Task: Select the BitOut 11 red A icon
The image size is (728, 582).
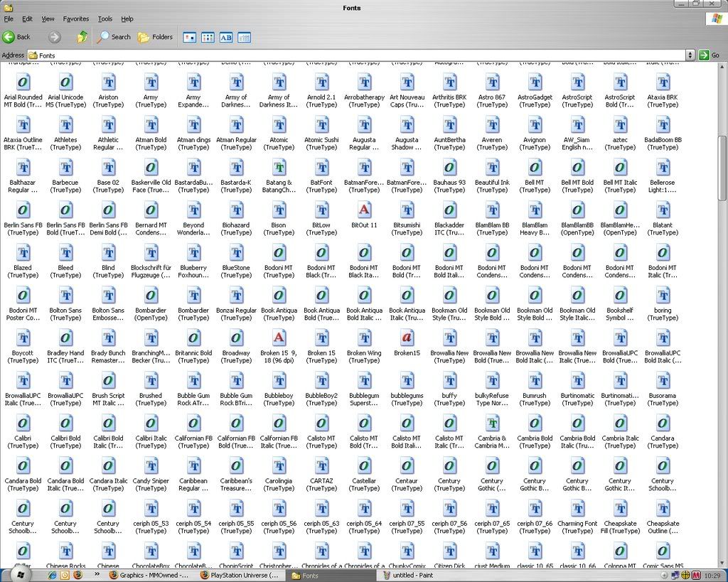Action: (364, 211)
